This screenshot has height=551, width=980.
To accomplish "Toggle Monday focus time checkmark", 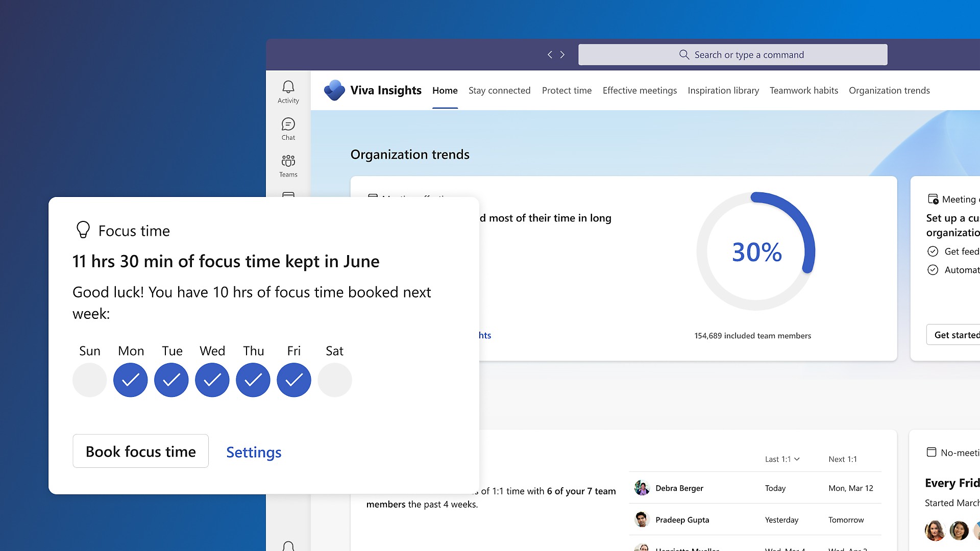I will [x=131, y=380].
